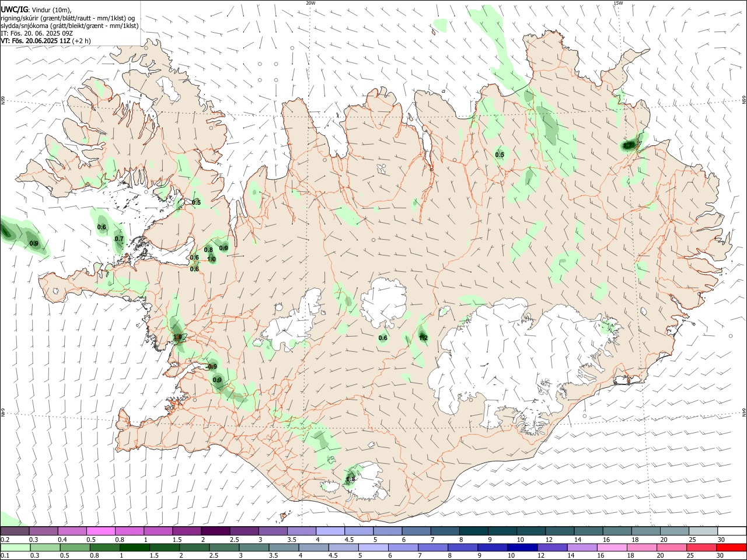
Task: Pick the upper legend swatch starting at 0.2
Action: point(15,531)
